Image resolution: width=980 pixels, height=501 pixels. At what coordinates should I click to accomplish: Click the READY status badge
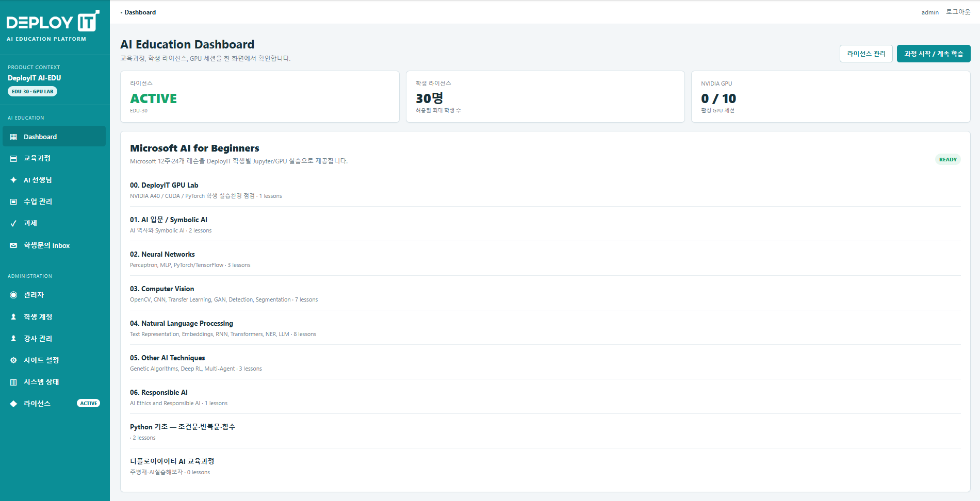pyautogui.click(x=948, y=160)
